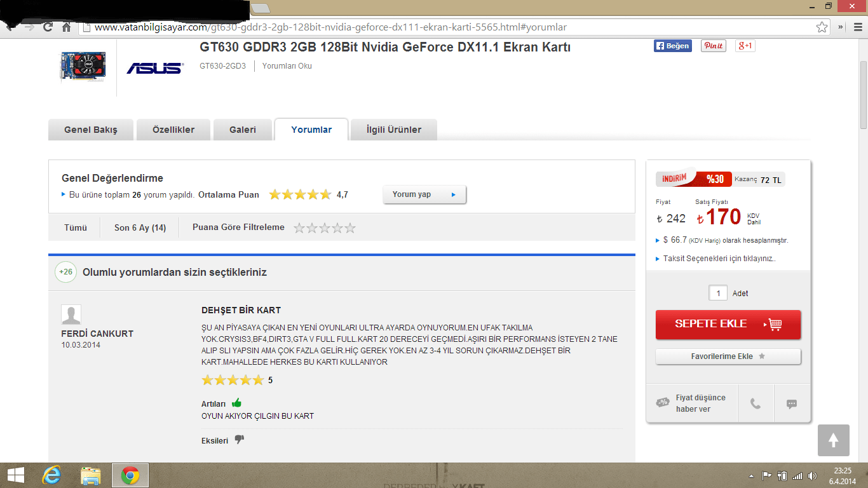Image resolution: width=868 pixels, height=488 pixels.
Task: Open the Windows Start button
Action: 16,475
